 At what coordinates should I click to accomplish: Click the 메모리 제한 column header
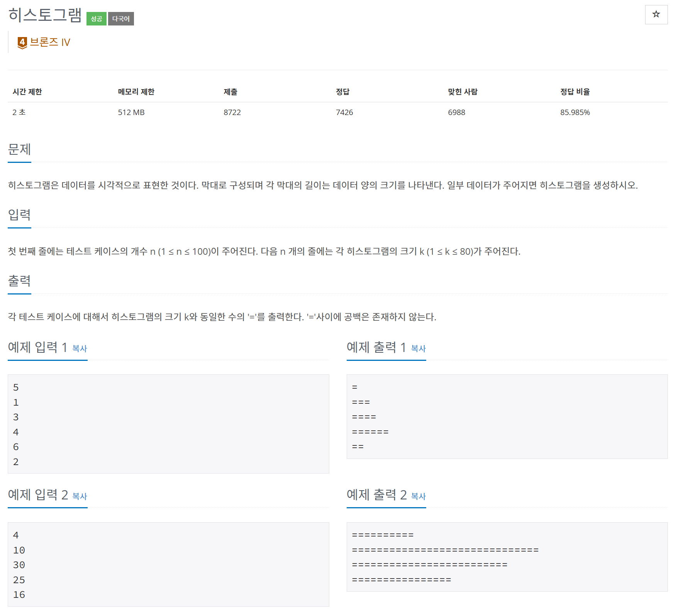pyautogui.click(x=136, y=91)
